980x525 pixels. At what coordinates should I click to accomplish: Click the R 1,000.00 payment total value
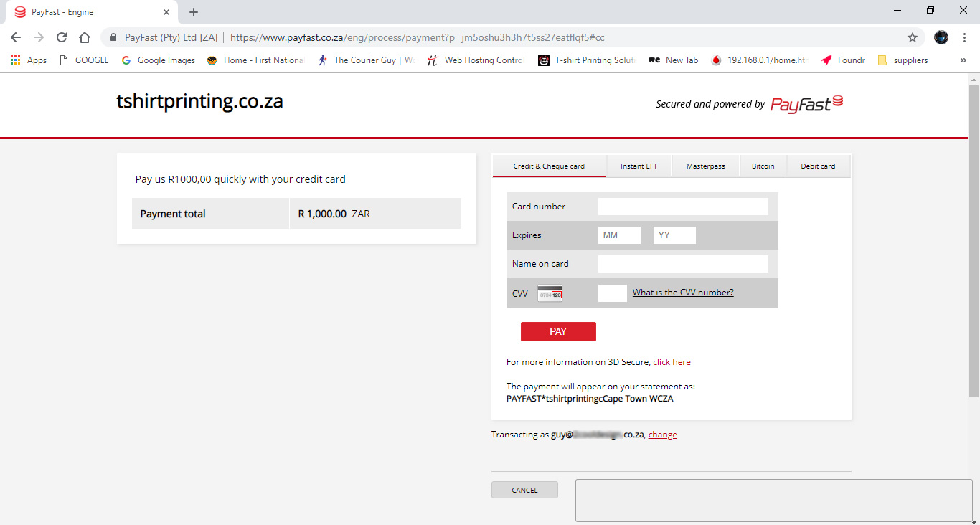[322, 214]
